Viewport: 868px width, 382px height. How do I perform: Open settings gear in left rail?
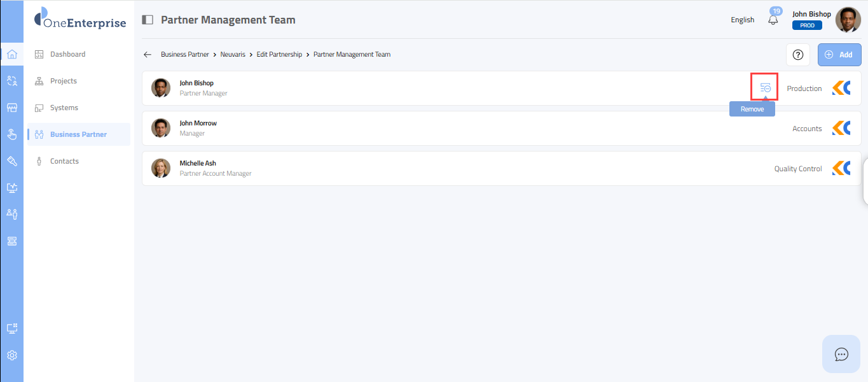click(x=11, y=355)
